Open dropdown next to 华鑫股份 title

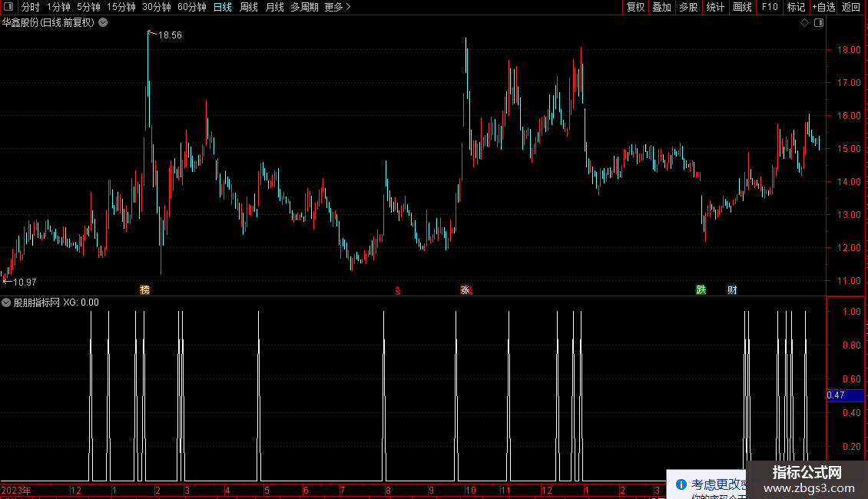pyautogui.click(x=103, y=23)
